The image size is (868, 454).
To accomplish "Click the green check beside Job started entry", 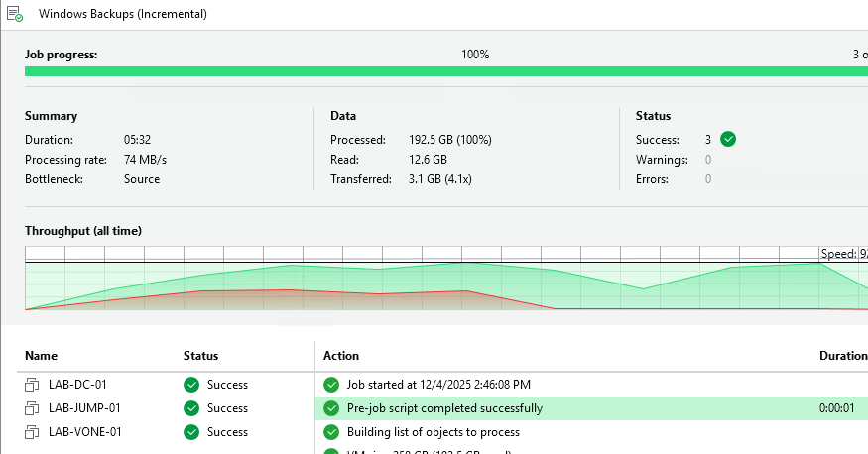I will click(331, 385).
